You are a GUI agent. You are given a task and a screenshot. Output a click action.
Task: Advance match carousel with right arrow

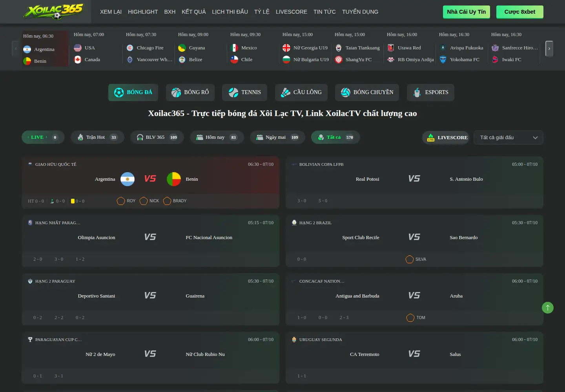[x=549, y=49]
